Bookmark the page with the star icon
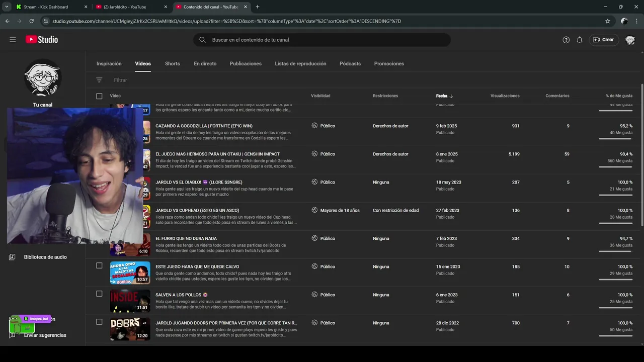The width and height of the screenshot is (644, 362). (608, 21)
